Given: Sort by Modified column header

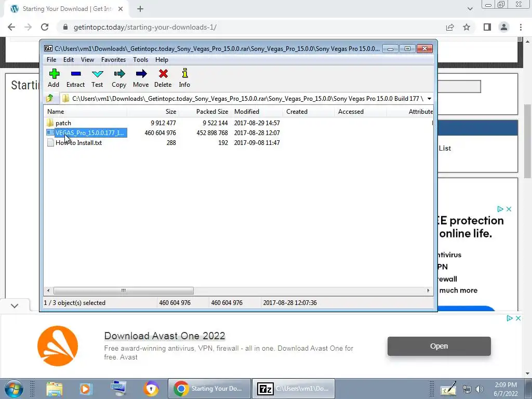Looking at the screenshot, I should (x=257, y=112).
